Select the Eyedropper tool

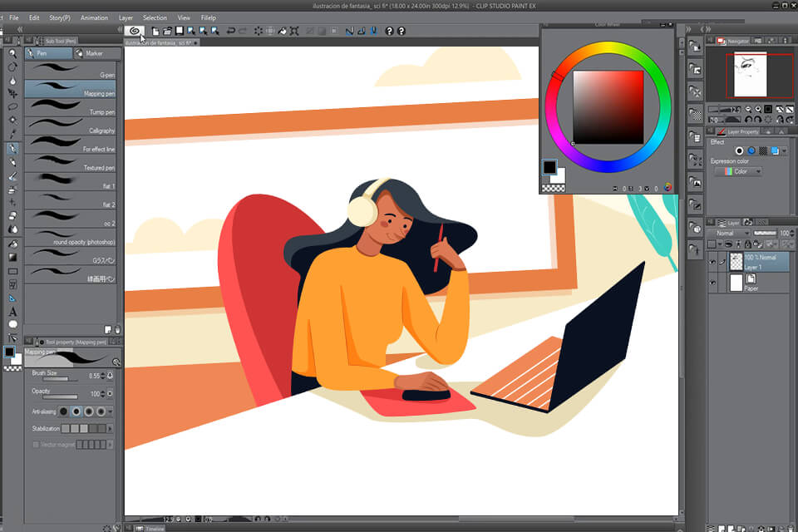click(12, 134)
